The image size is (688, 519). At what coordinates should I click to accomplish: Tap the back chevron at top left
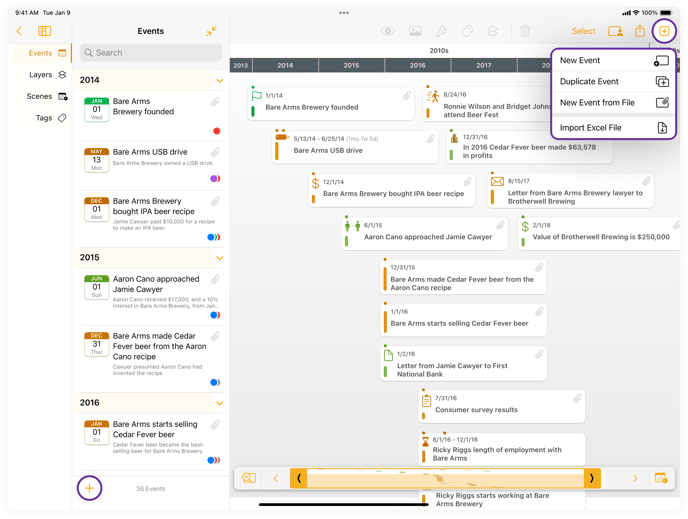20,31
